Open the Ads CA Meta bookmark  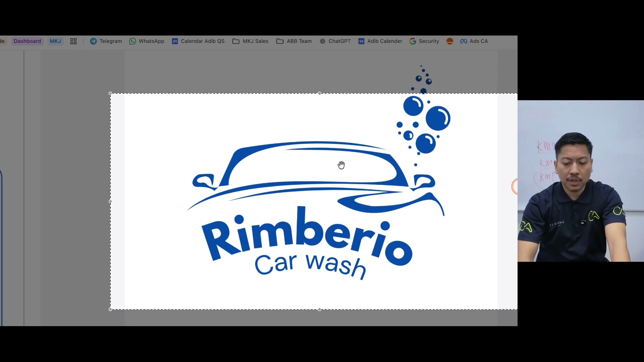pyautogui.click(x=474, y=41)
